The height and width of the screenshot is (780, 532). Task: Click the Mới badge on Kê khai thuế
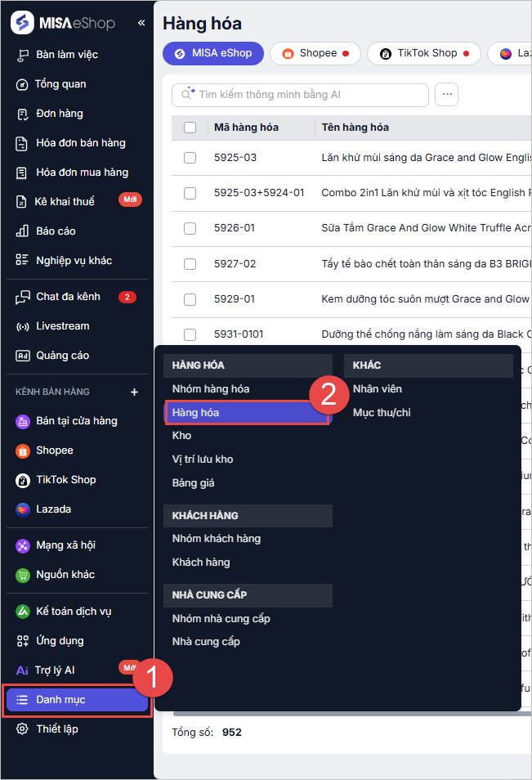point(130,199)
